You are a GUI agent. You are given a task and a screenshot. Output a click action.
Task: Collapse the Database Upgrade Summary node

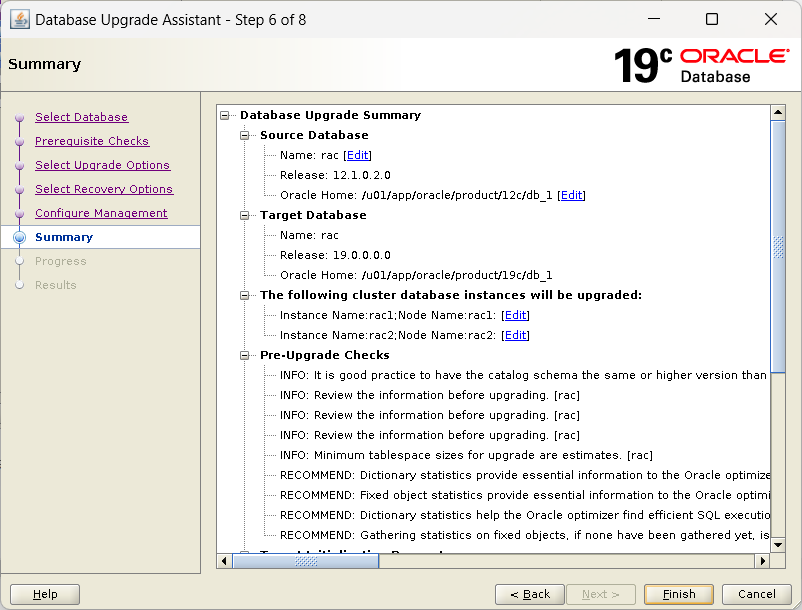225,116
